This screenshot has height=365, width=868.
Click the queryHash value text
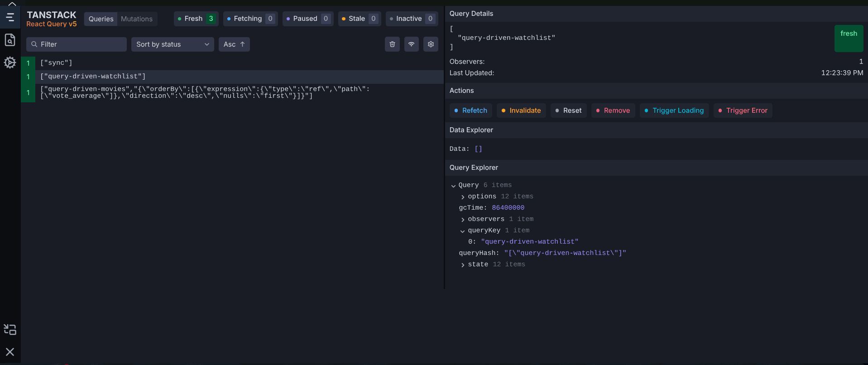565,253
